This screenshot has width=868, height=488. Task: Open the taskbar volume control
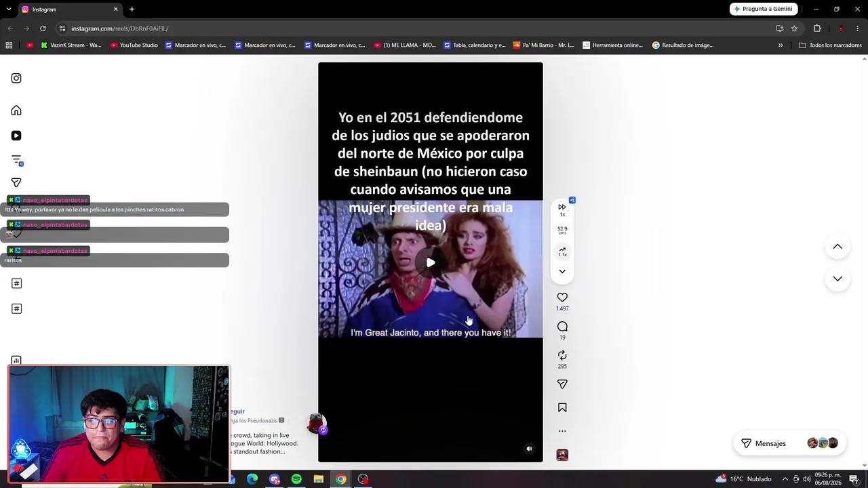click(806, 479)
